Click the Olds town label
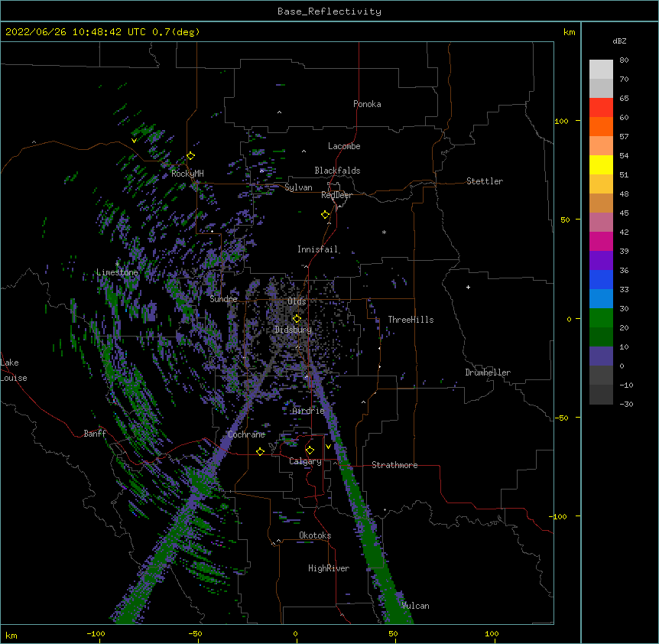The width and height of the screenshot is (659, 644). point(297,301)
